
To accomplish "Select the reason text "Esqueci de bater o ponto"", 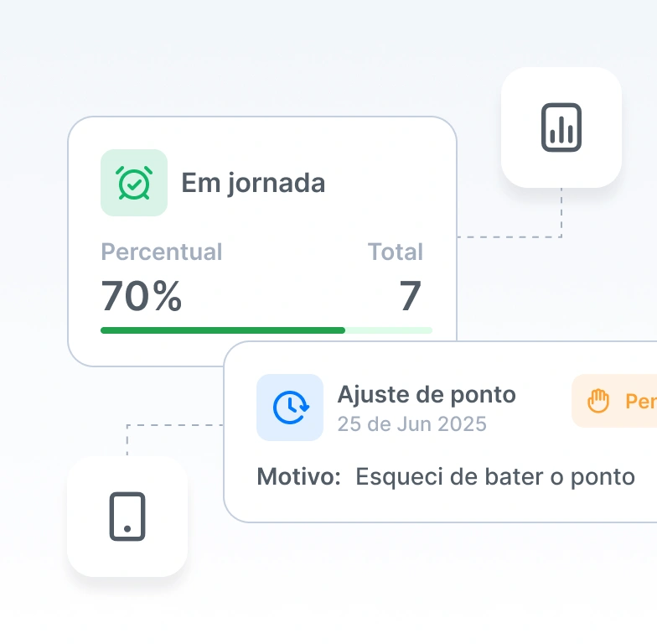I will pos(495,477).
